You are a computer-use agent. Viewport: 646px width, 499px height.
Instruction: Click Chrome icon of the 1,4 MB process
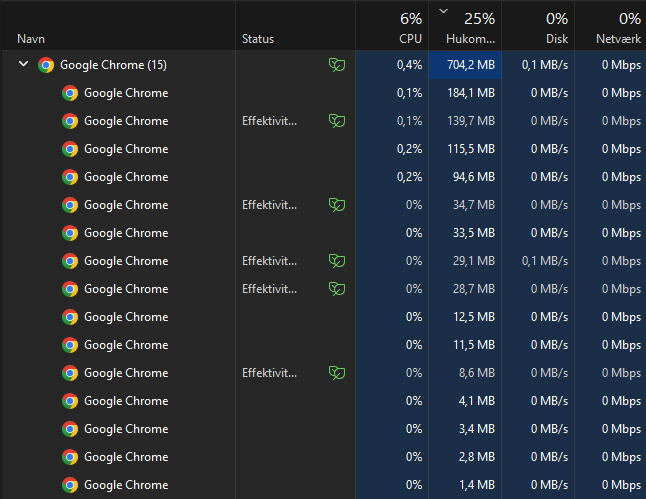(x=70, y=485)
